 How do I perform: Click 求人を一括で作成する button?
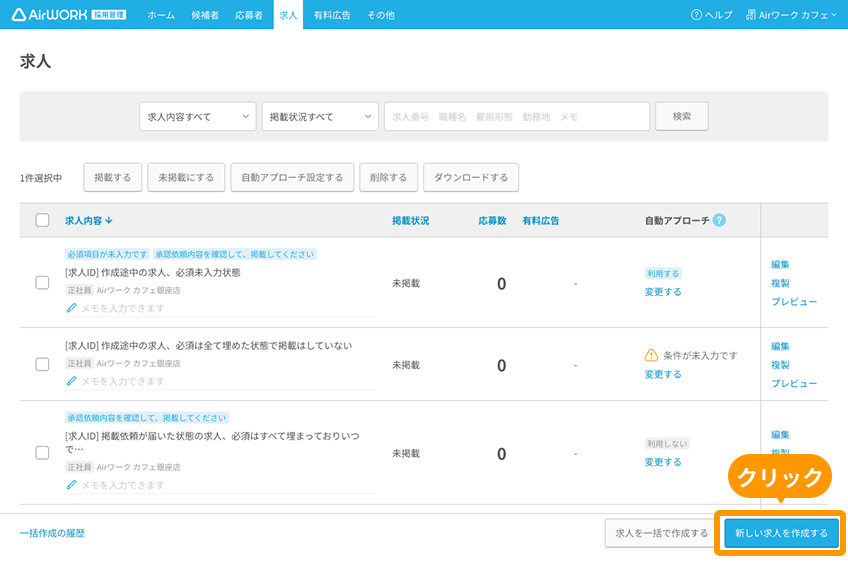coord(662,533)
